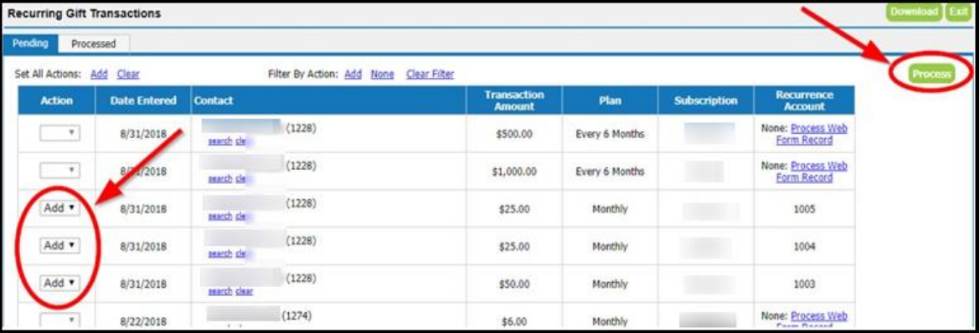The width and height of the screenshot is (980, 333).
Task: Click the Clear Filter link
Action: coord(430,74)
